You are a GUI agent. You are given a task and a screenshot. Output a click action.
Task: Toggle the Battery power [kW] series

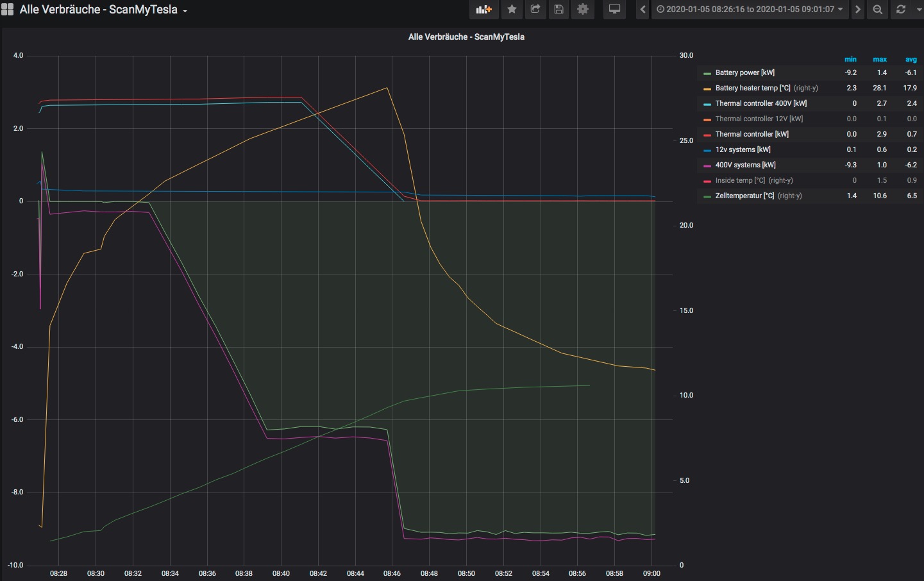(745, 73)
